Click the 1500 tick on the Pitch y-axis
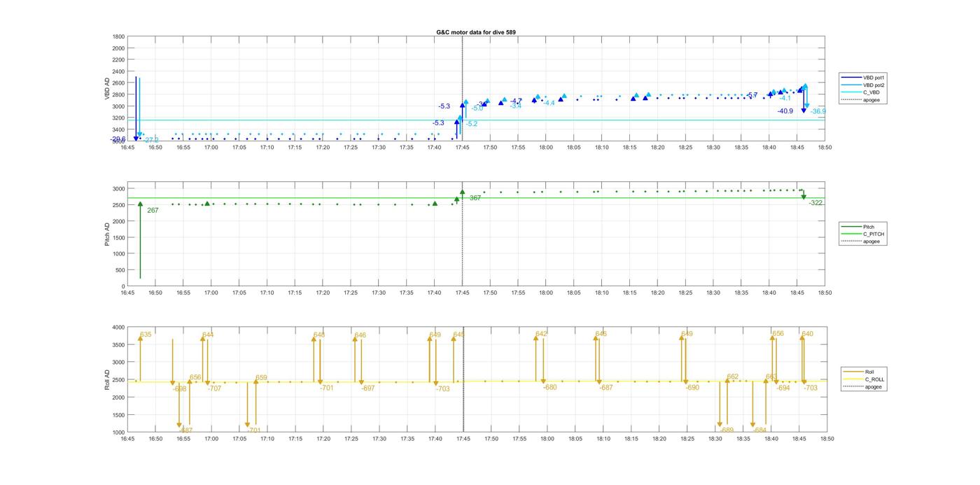 click(x=119, y=237)
